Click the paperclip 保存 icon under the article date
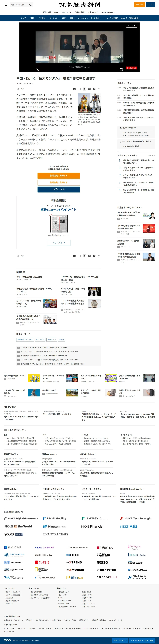 point(18,89)
